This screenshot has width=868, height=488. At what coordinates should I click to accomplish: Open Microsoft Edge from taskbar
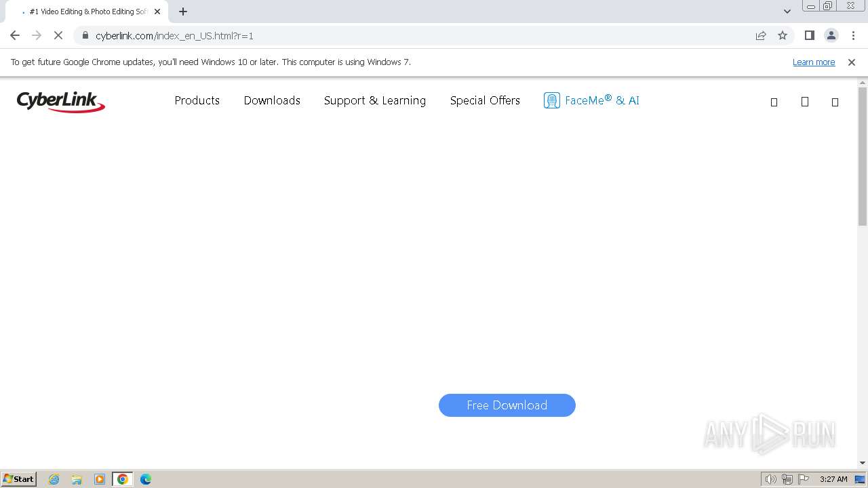point(146,479)
